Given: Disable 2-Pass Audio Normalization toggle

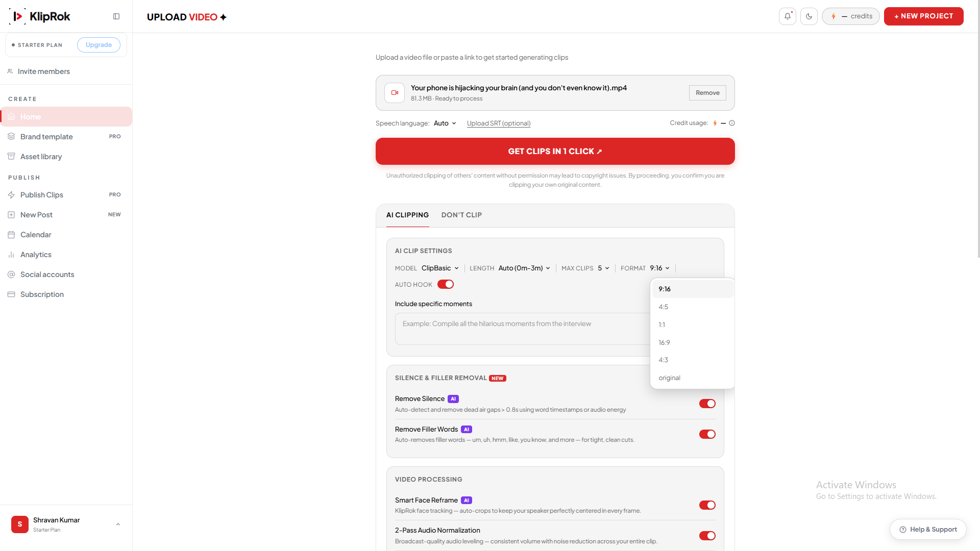Looking at the screenshot, I should click(707, 536).
